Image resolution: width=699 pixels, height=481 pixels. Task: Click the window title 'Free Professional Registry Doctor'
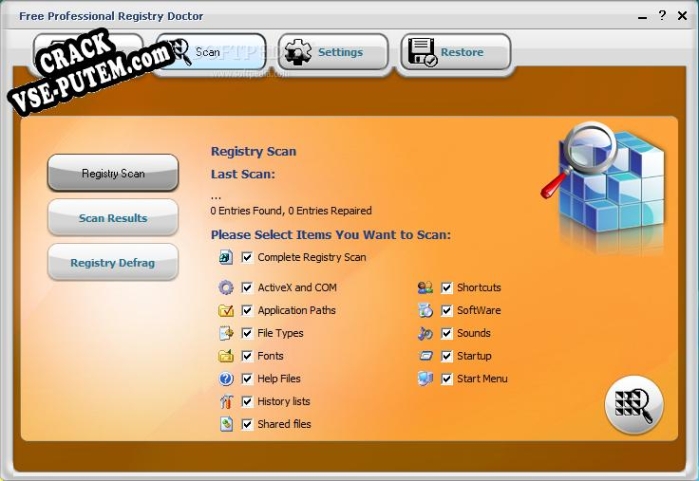(x=111, y=16)
